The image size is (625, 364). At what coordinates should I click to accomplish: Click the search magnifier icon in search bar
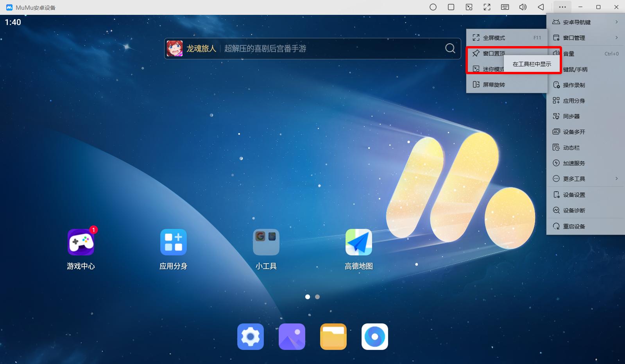450,48
